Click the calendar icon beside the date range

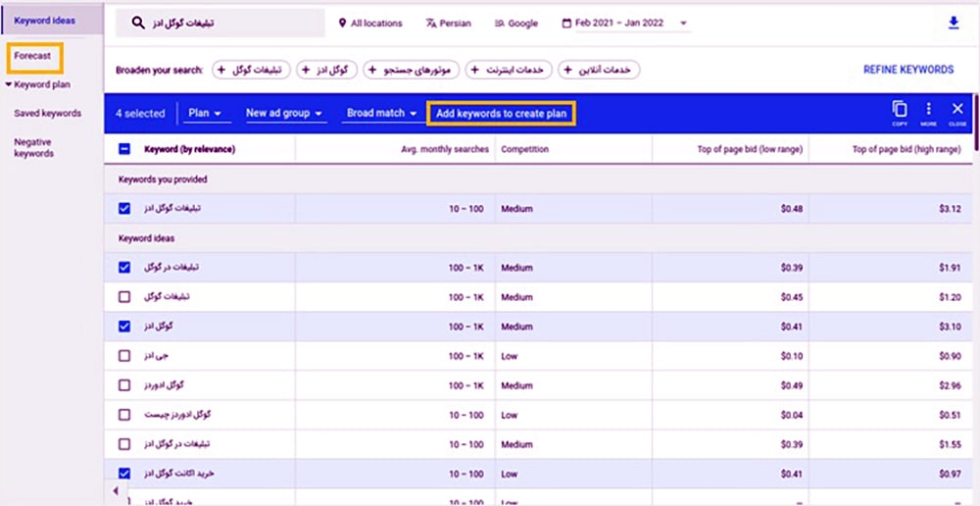point(566,24)
